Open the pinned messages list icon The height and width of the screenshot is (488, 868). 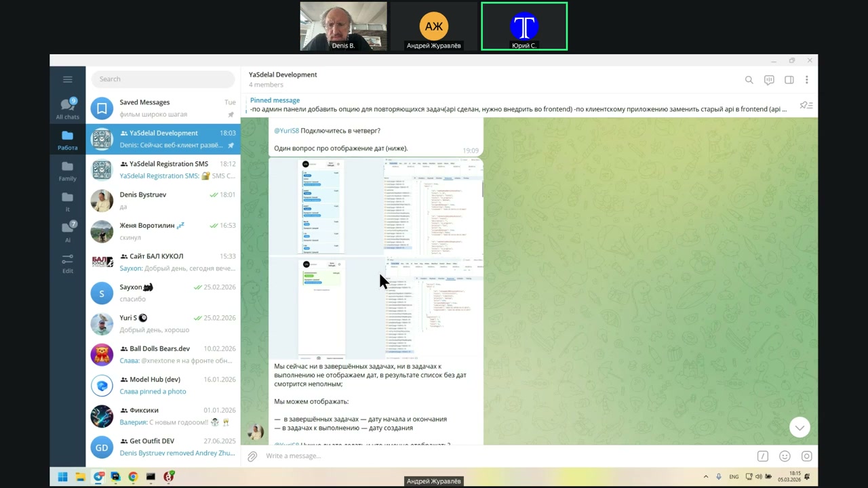(806, 105)
